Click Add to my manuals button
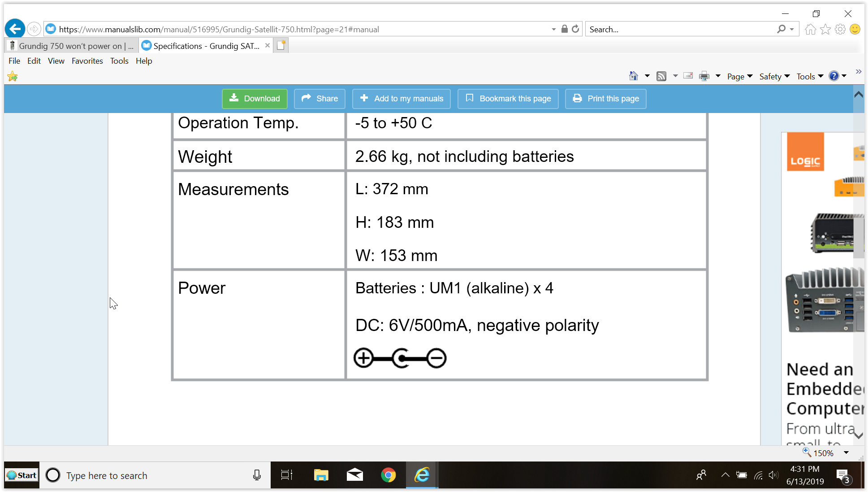The width and height of the screenshot is (868, 492). click(x=401, y=99)
